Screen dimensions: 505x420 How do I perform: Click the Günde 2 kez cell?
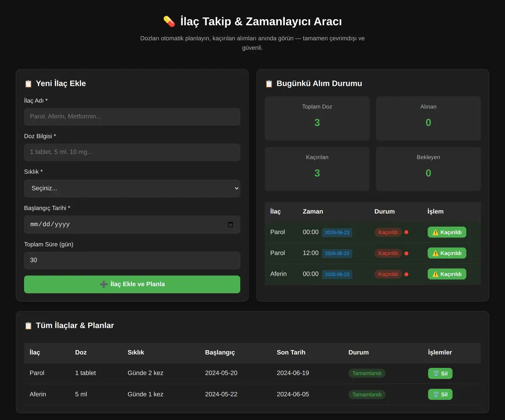(x=146, y=373)
